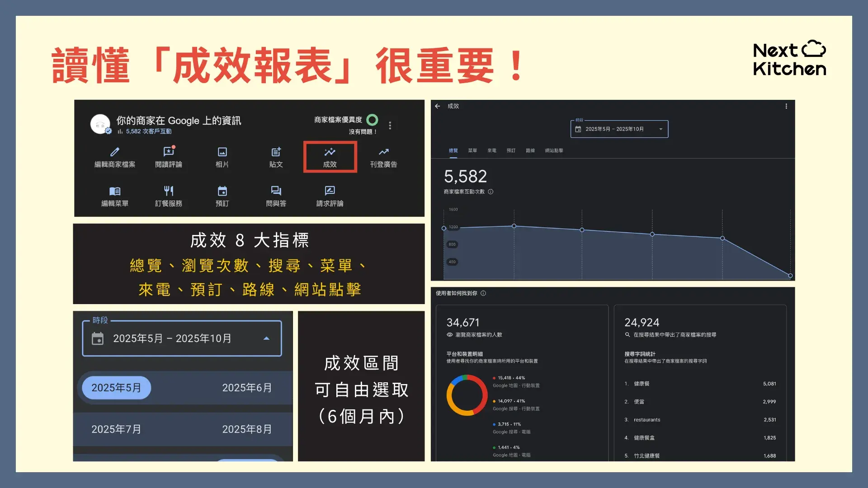The image size is (868, 488).
Task: Click the 相片 photos icon
Action: 222,152
